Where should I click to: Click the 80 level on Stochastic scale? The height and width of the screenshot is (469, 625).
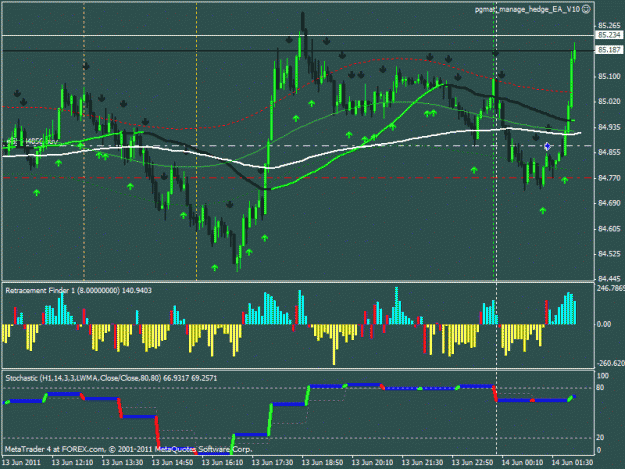600,388
